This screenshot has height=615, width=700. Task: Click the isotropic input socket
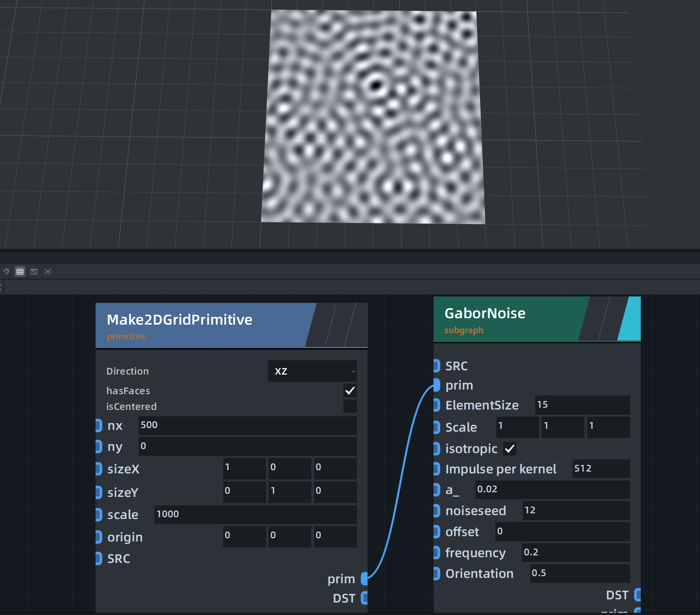(437, 448)
